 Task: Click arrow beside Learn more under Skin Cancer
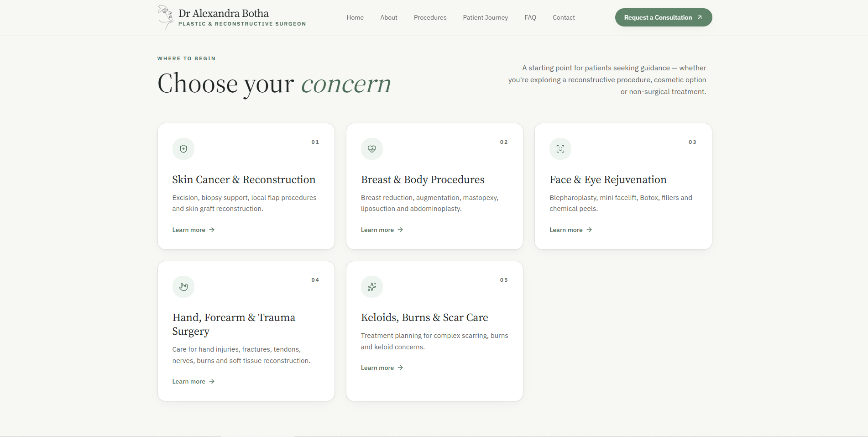pos(212,230)
